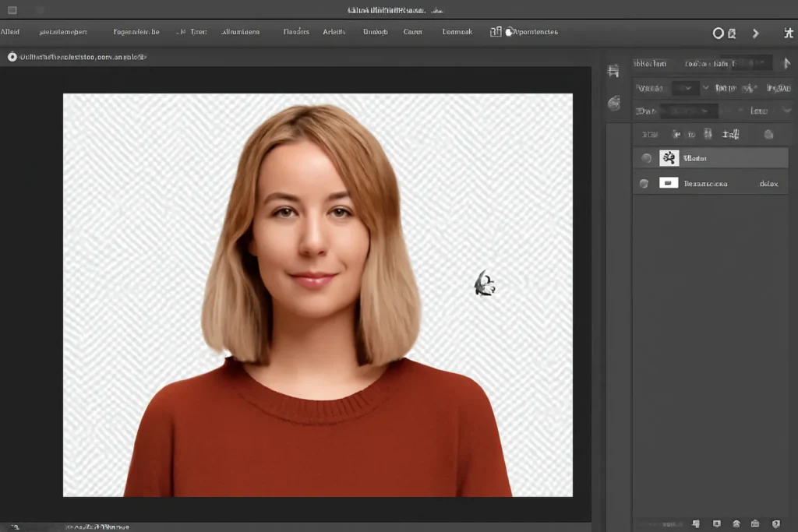798x532 pixels.
Task: Select the top layer thumbnail
Action: click(669, 157)
